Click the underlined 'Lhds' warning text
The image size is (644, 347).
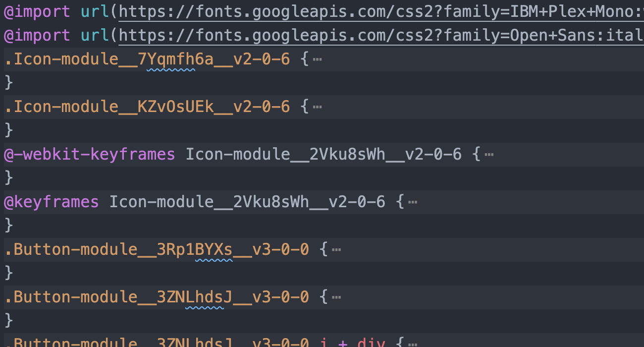pos(204,297)
